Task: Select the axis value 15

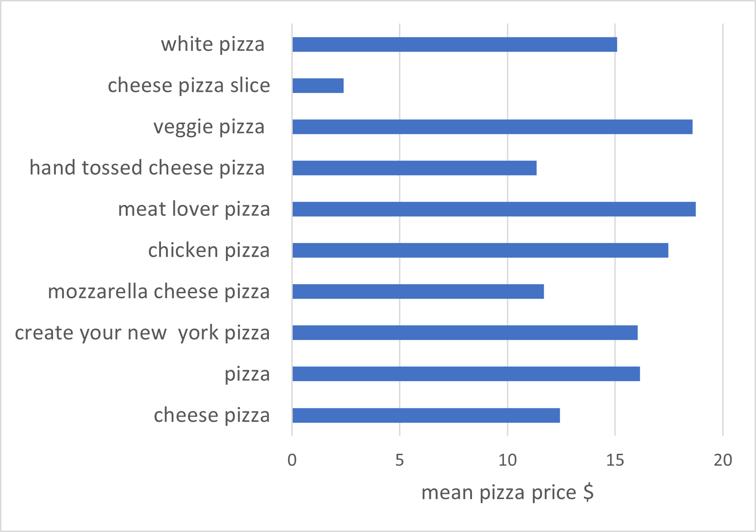Action: pyautogui.click(x=615, y=460)
